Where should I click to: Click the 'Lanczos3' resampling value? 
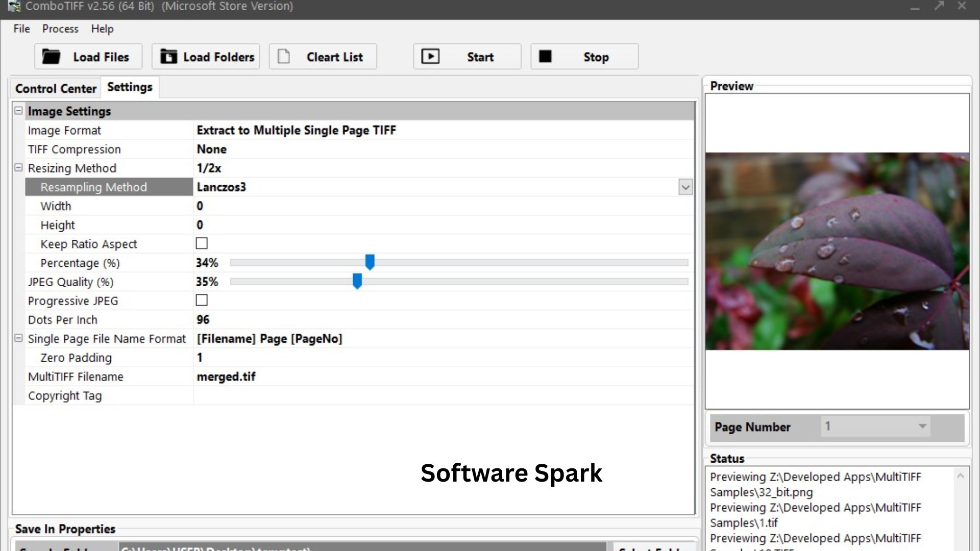pos(222,187)
